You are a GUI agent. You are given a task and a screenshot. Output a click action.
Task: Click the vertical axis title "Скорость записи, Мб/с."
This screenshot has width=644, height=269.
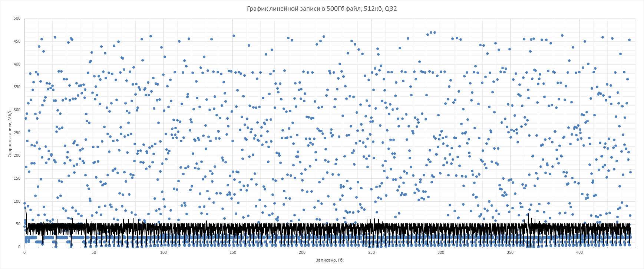10,132
